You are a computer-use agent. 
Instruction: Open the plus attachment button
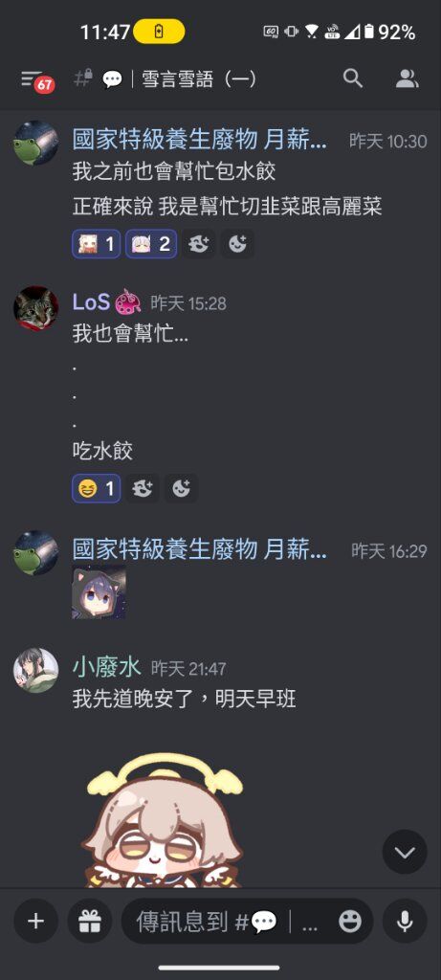click(x=36, y=921)
